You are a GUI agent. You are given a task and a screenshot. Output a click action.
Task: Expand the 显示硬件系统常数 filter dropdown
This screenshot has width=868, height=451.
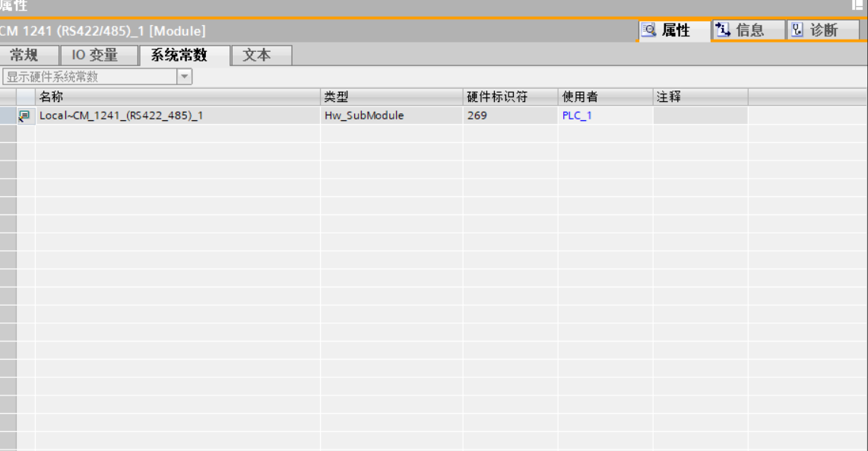click(x=185, y=77)
